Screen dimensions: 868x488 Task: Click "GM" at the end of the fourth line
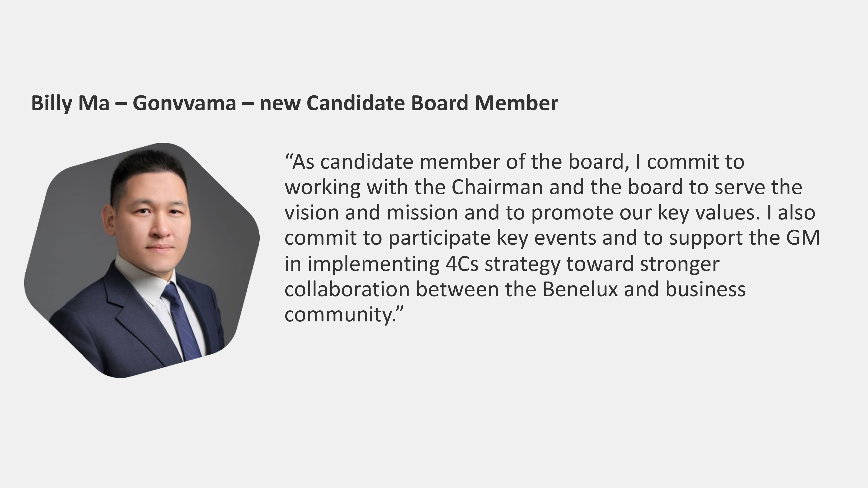[x=803, y=238]
